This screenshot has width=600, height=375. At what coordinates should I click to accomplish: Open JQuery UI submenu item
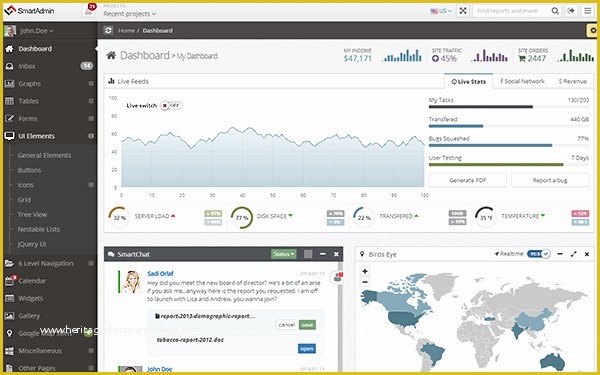[32, 244]
